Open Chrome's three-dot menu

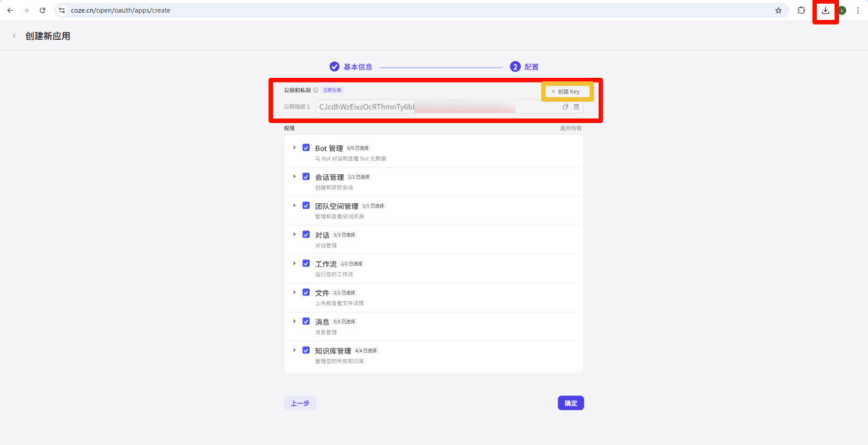pyautogui.click(x=858, y=10)
